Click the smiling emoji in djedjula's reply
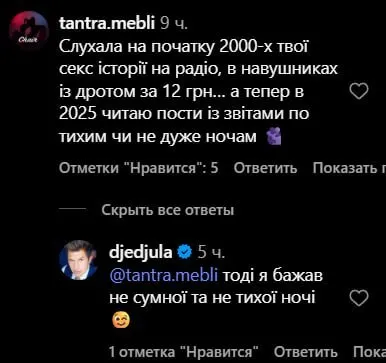Screen dimensions: 386x363 coord(121,321)
